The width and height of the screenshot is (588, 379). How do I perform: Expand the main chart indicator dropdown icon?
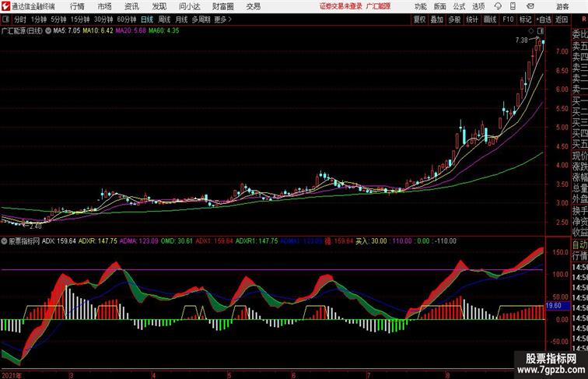click(48, 31)
